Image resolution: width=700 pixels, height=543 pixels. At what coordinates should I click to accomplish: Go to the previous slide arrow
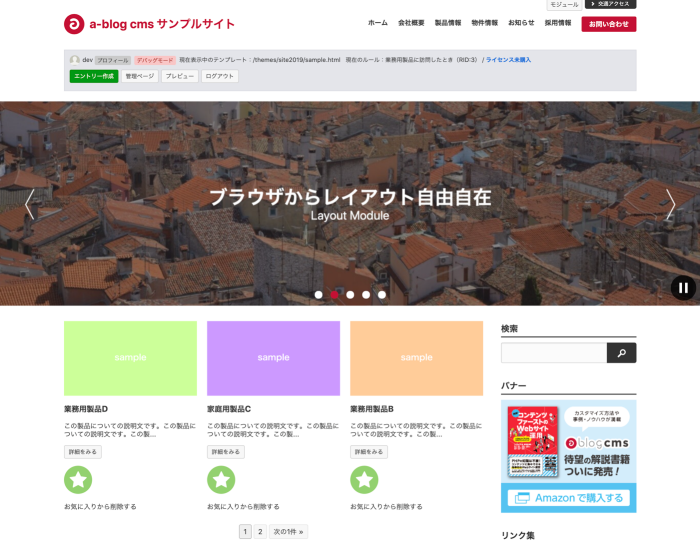[30, 204]
